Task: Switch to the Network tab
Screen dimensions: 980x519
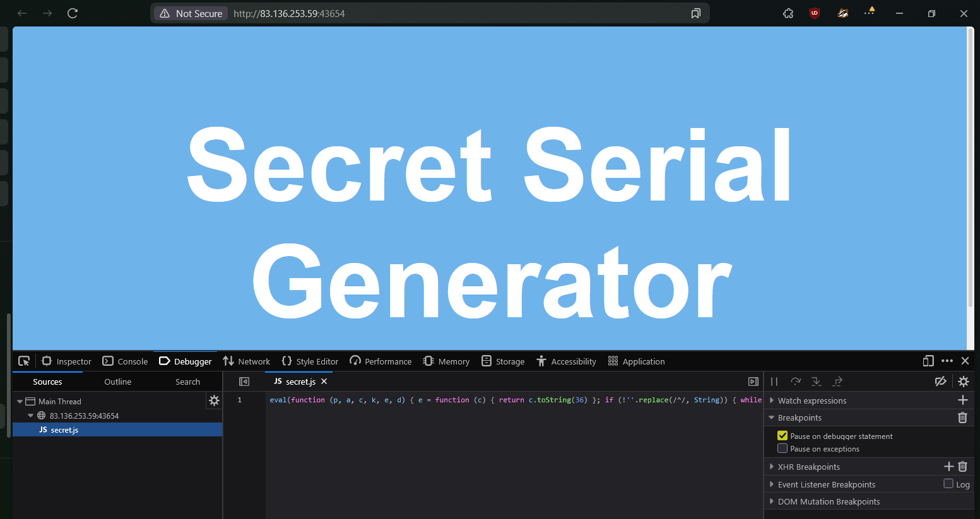Action: point(246,361)
